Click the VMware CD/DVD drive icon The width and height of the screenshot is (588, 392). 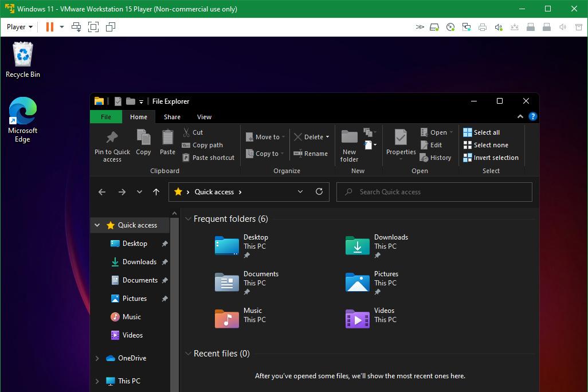click(450, 27)
